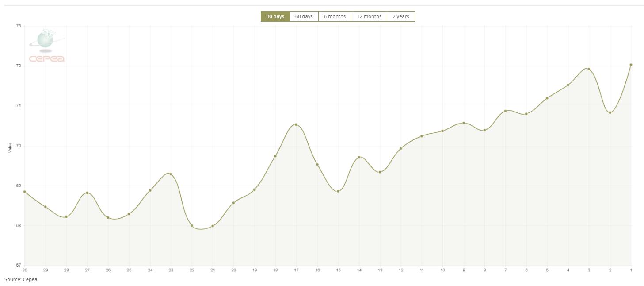Click the data point at day 3

tap(589, 69)
